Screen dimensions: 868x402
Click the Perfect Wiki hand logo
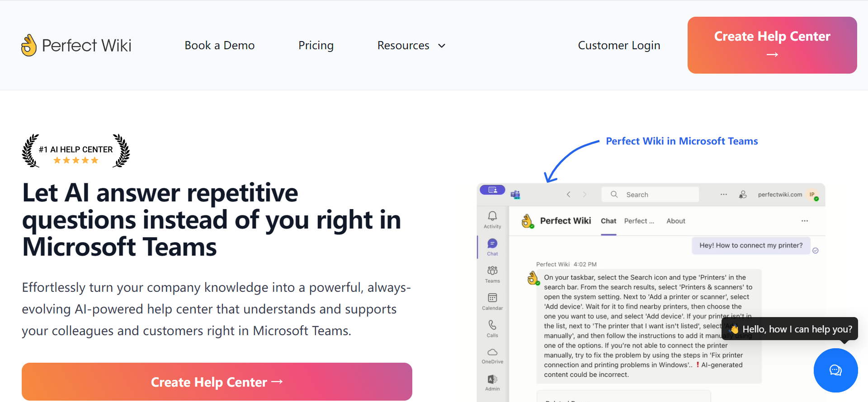[x=29, y=45]
